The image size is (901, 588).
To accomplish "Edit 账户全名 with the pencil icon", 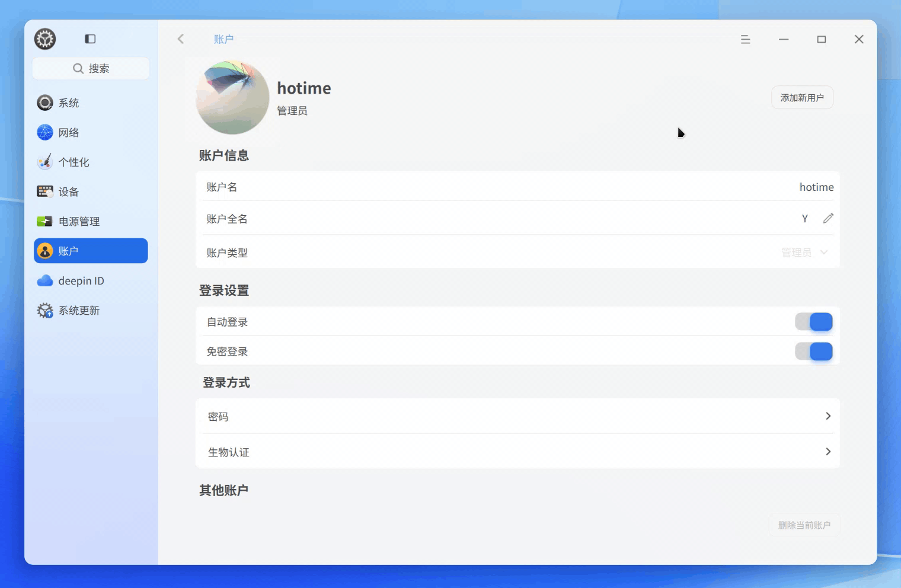I will [828, 219].
